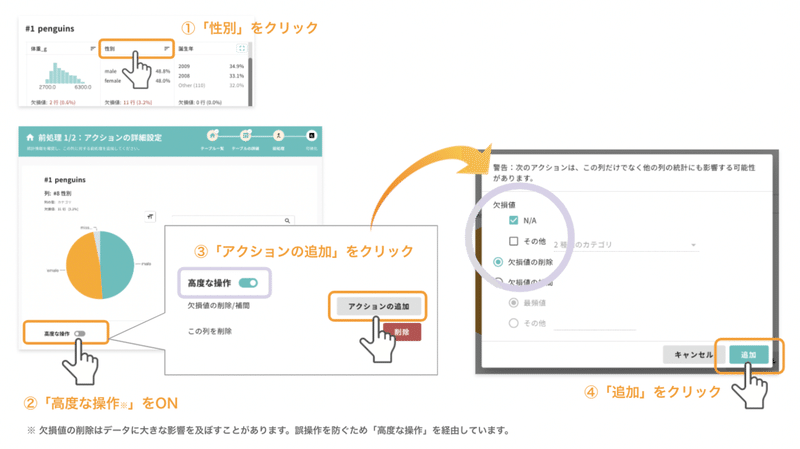The image size is (800, 449).
Task: Click the アクションの追加 button
Action: coord(379,306)
